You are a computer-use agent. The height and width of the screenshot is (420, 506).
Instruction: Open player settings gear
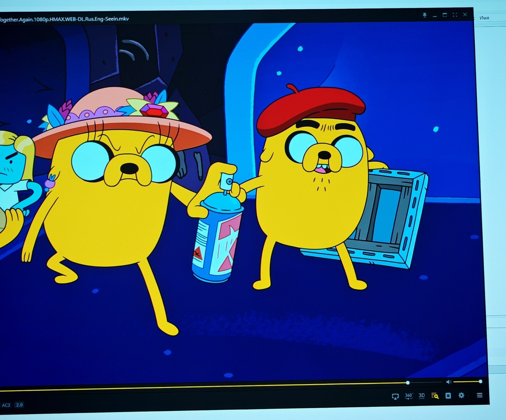(461, 395)
